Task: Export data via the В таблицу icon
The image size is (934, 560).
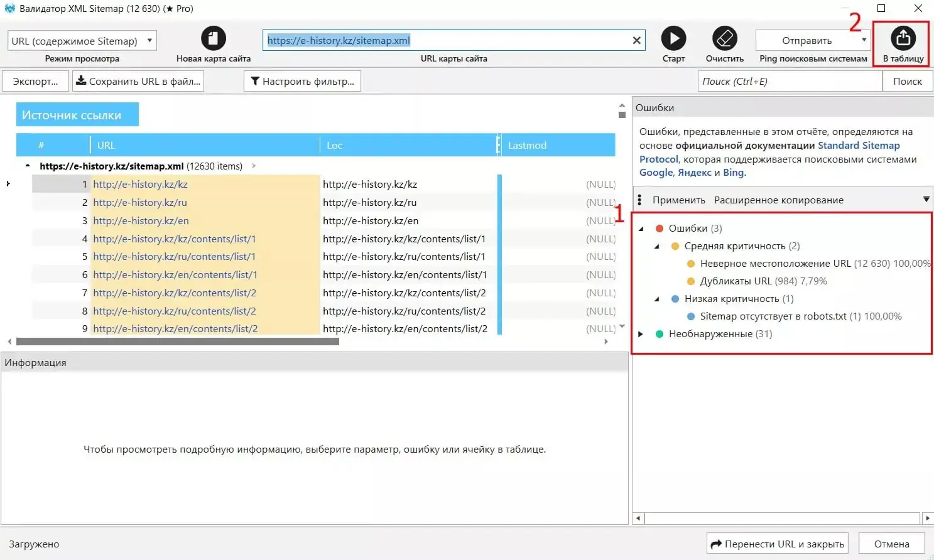Action: click(903, 38)
